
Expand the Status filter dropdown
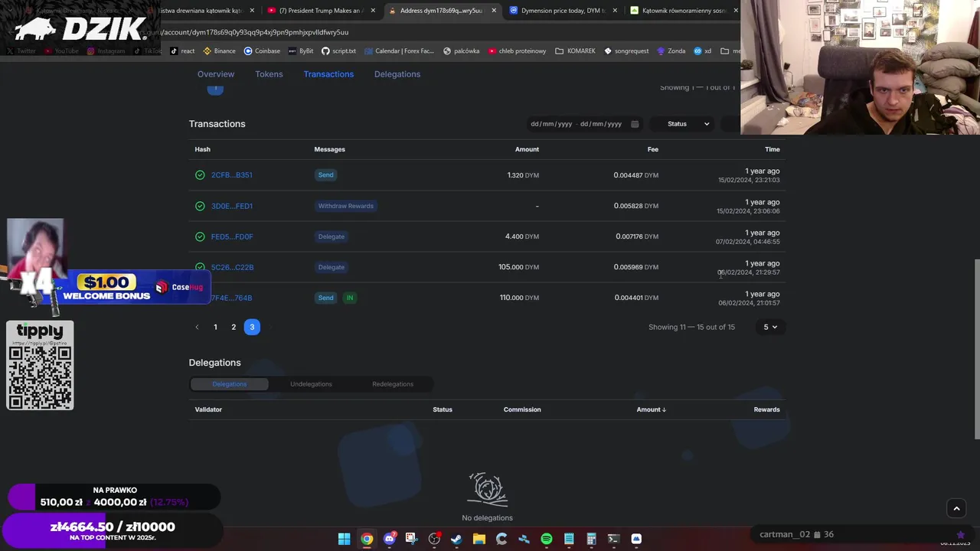(687, 124)
